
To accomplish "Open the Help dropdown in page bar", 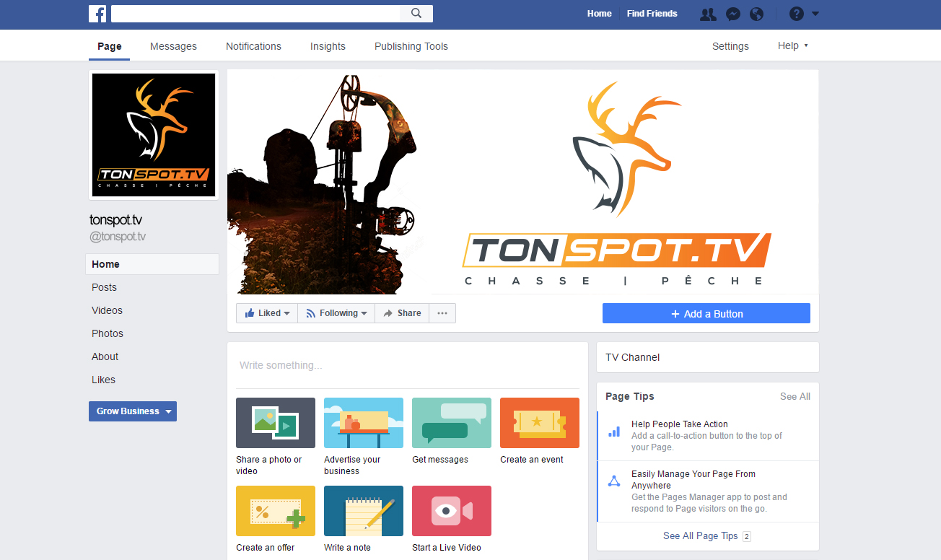I will (x=793, y=45).
